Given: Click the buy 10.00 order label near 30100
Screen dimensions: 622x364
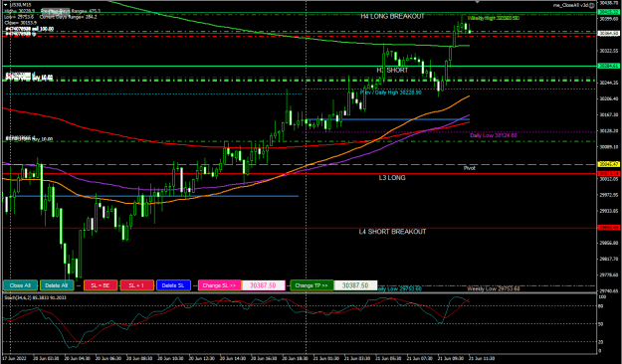Looking at the screenshot, I should tap(29, 139).
